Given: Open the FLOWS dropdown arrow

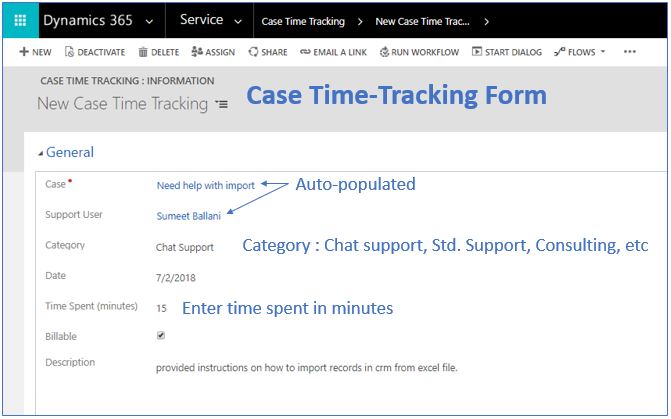Looking at the screenshot, I should [x=603, y=51].
